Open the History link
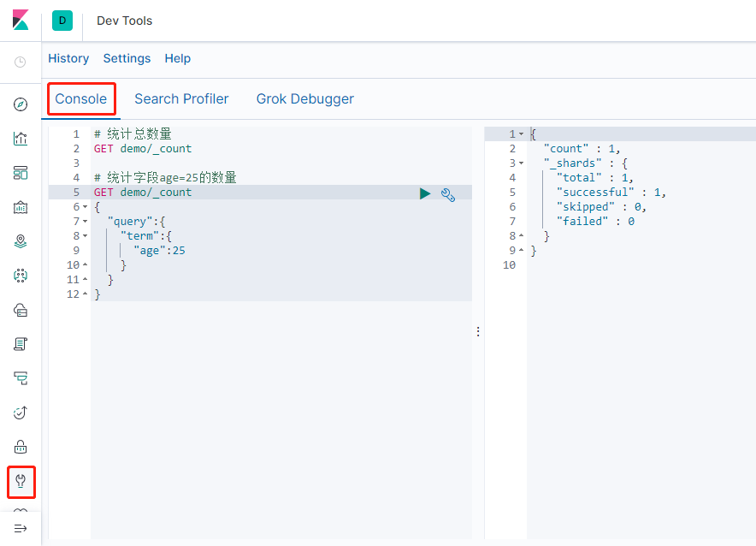This screenshot has height=546, width=756. point(68,58)
